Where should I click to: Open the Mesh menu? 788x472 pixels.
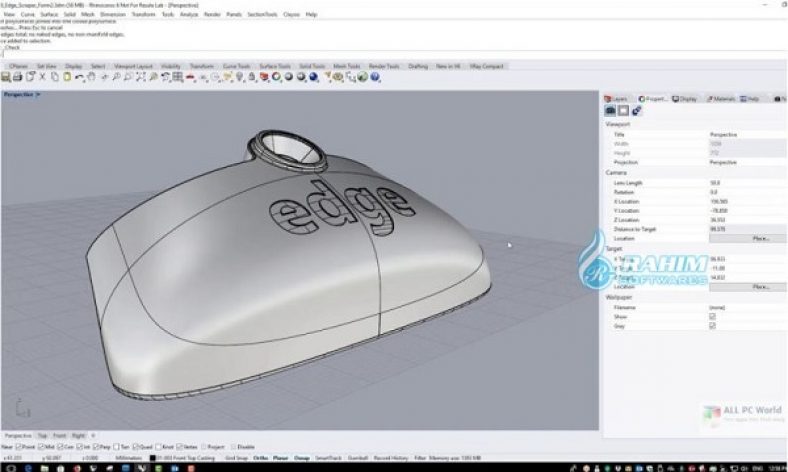tap(87, 15)
